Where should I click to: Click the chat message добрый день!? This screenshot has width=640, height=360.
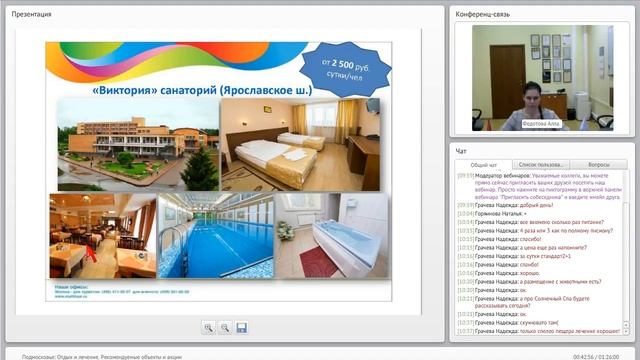tap(505, 205)
